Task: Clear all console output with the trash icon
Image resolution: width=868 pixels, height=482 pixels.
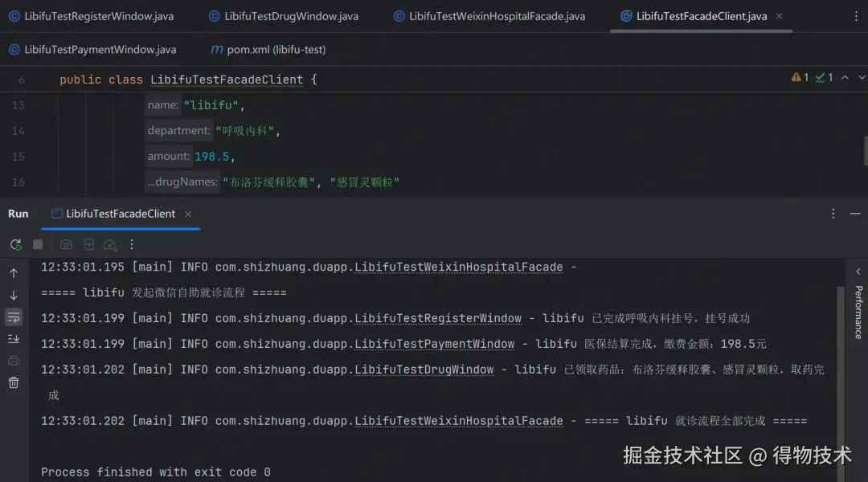Action: click(x=14, y=382)
